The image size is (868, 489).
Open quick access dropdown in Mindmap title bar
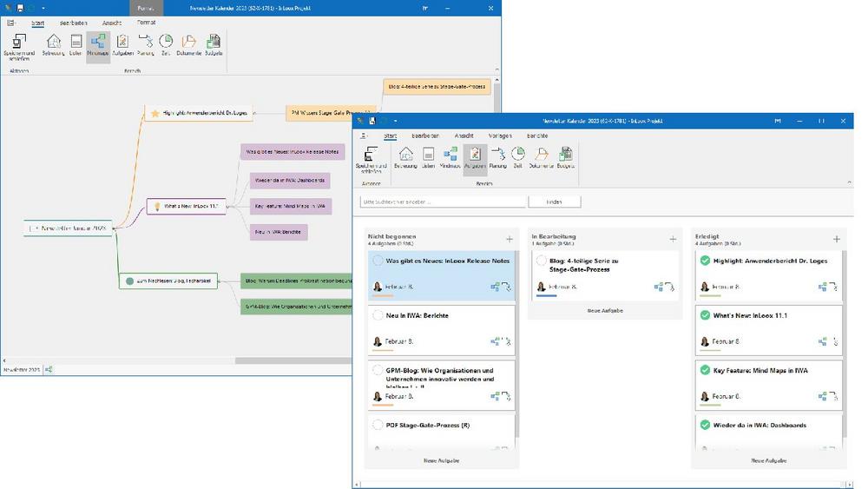43,9
